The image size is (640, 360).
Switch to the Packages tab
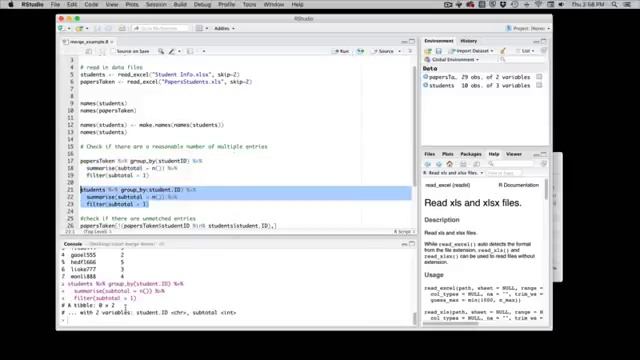pos(471,154)
